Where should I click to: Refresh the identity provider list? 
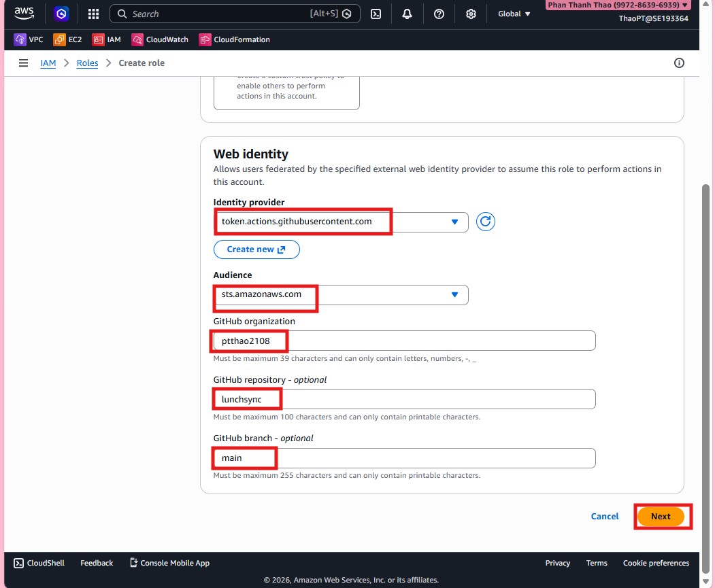[485, 222]
